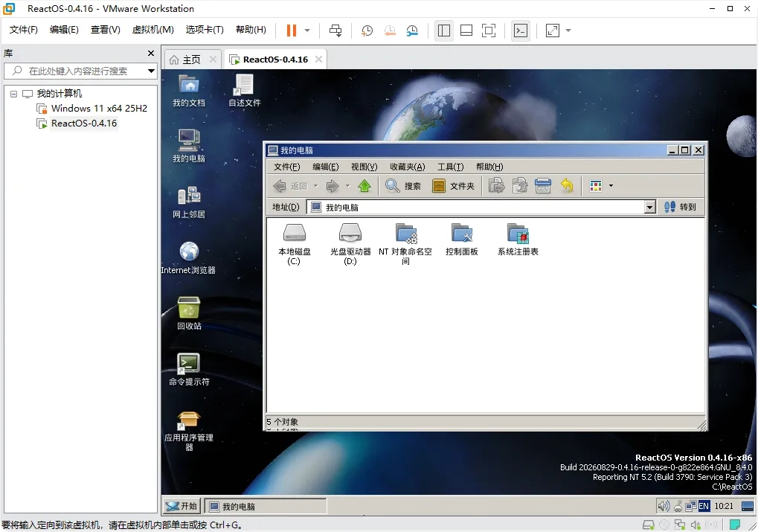Image resolution: width=758 pixels, height=532 pixels.
Task: Open the 收藏夹(A) menu
Action: [x=407, y=167]
